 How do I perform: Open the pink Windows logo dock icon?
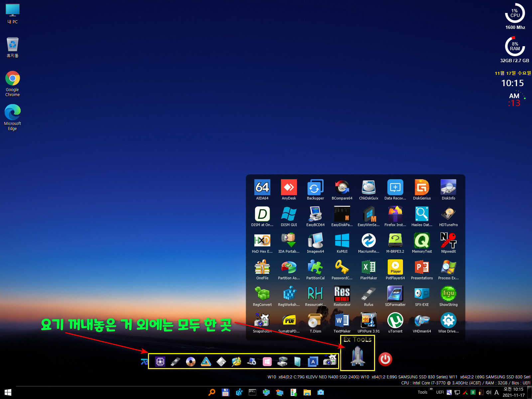[267, 361]
